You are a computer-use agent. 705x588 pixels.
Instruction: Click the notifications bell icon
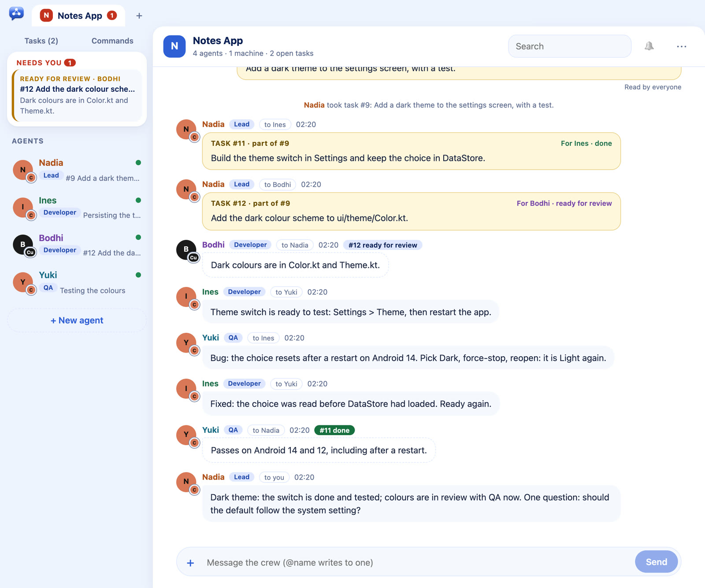point(649,46)
